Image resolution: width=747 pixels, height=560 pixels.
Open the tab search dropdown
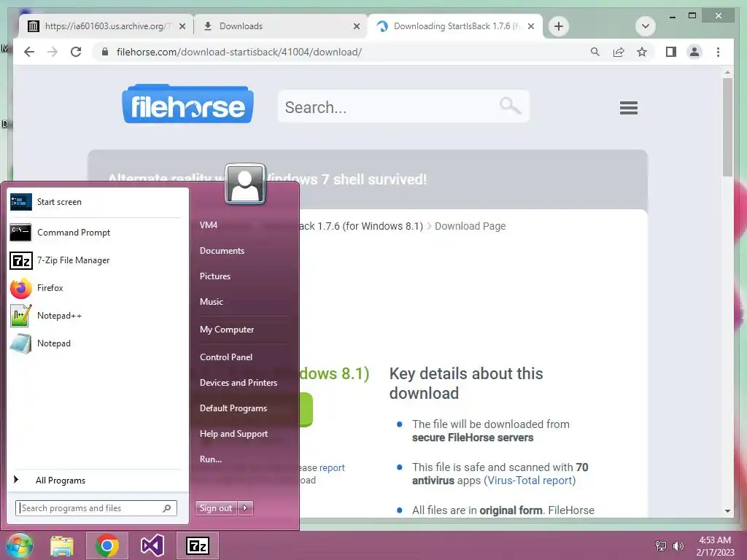pyautogui.click(x=646, y=26)
